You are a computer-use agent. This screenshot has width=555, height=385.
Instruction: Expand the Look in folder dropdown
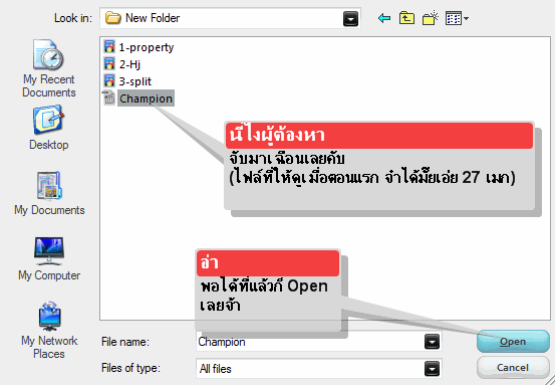pos(350,18)
